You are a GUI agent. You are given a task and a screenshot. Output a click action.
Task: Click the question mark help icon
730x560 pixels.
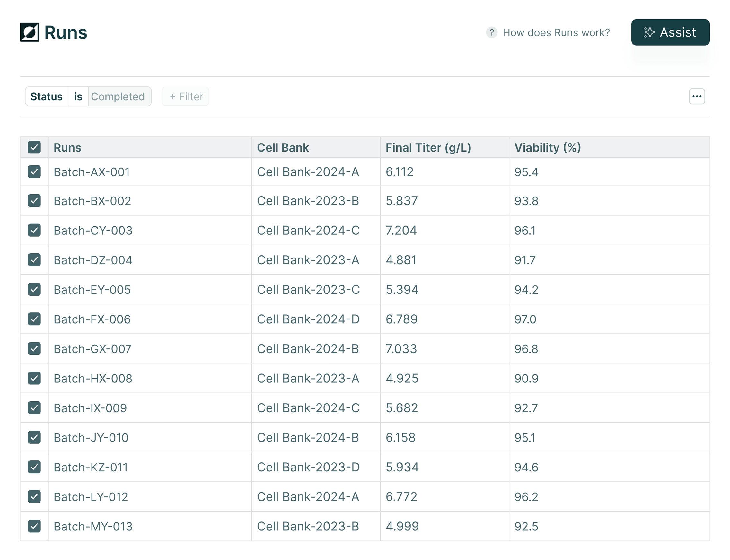click(x=491, y=32)
